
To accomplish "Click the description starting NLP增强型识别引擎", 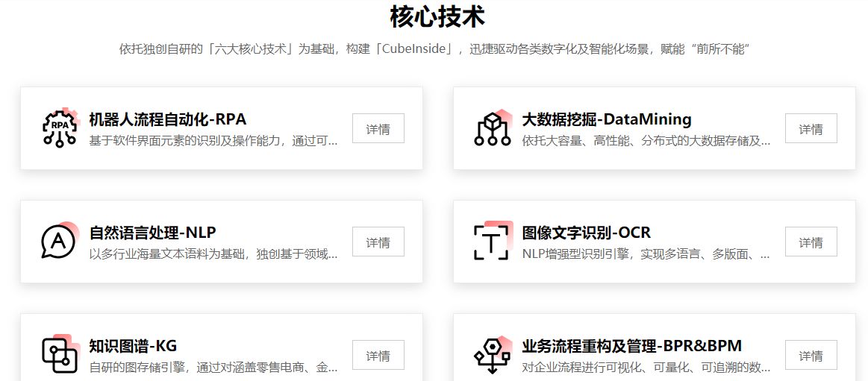I will coord(646,254).
